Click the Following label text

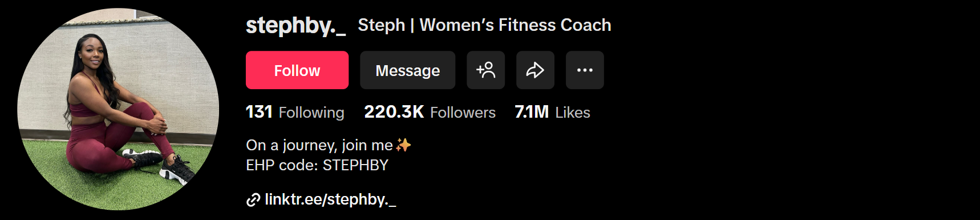311,113
